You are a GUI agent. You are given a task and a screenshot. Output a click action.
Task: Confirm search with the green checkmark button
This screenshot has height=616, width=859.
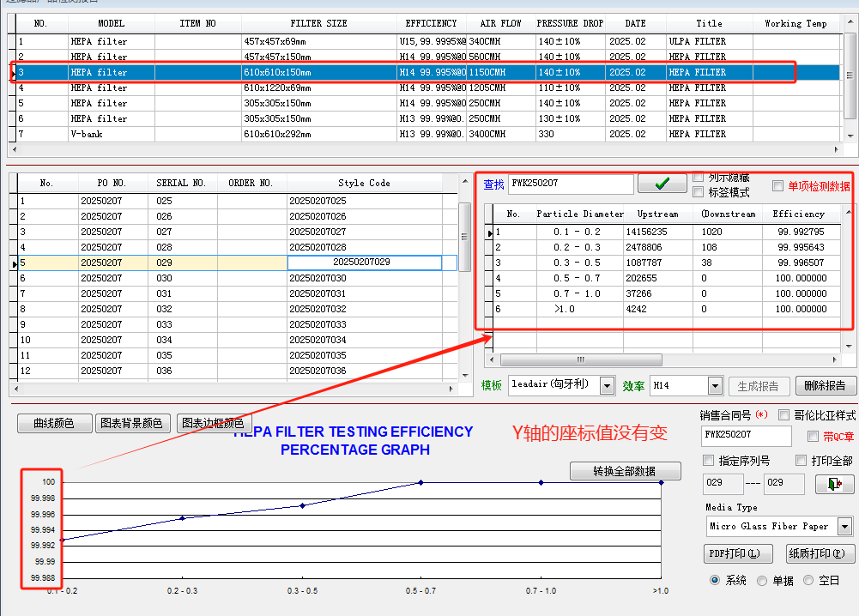[662, 184]
